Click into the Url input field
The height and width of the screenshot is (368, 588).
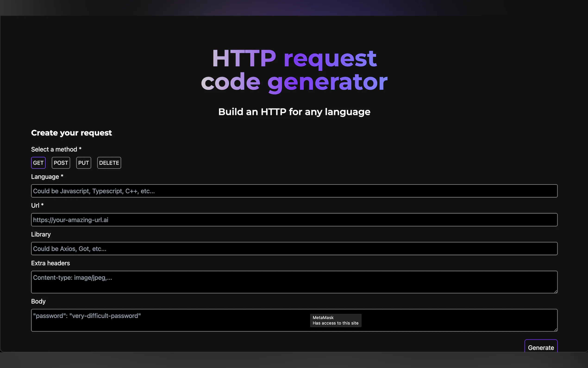(294, 220)
